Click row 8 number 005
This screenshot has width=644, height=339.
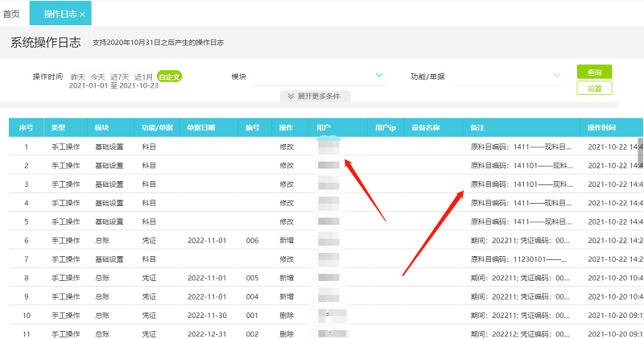pyautogui.click(x=252, y=278)
